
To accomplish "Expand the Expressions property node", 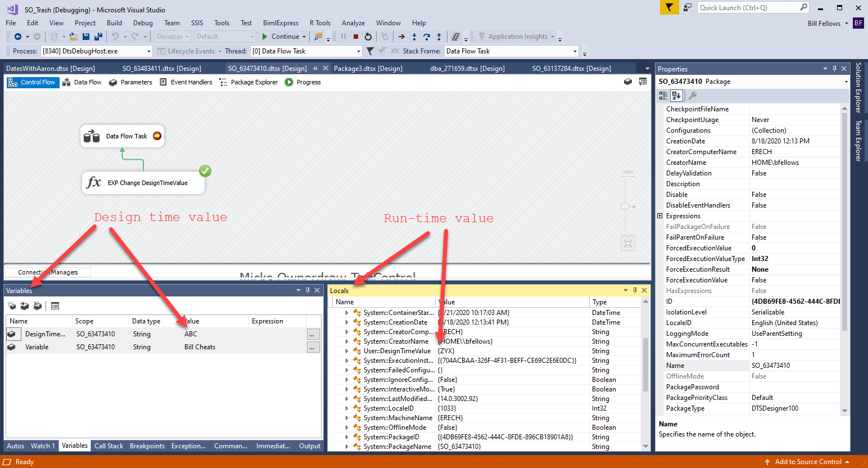I will tap(660, 216).
